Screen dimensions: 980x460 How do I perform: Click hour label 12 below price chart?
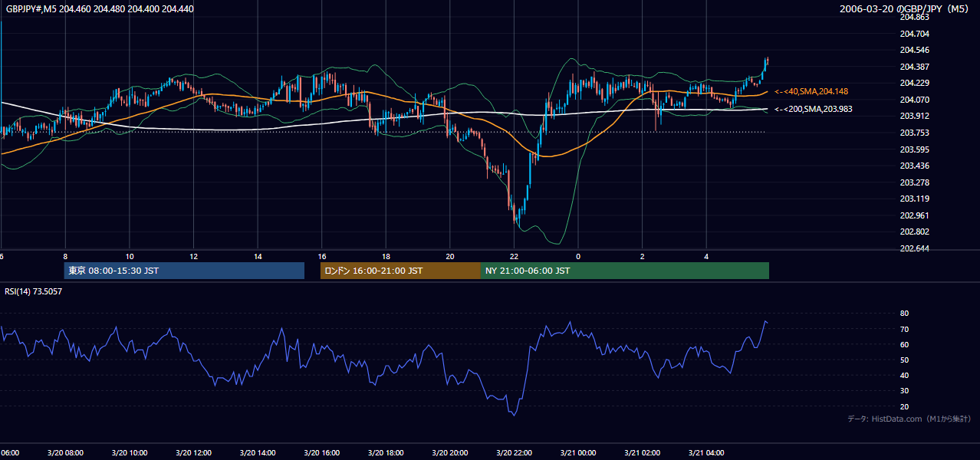tap(194, 257)
